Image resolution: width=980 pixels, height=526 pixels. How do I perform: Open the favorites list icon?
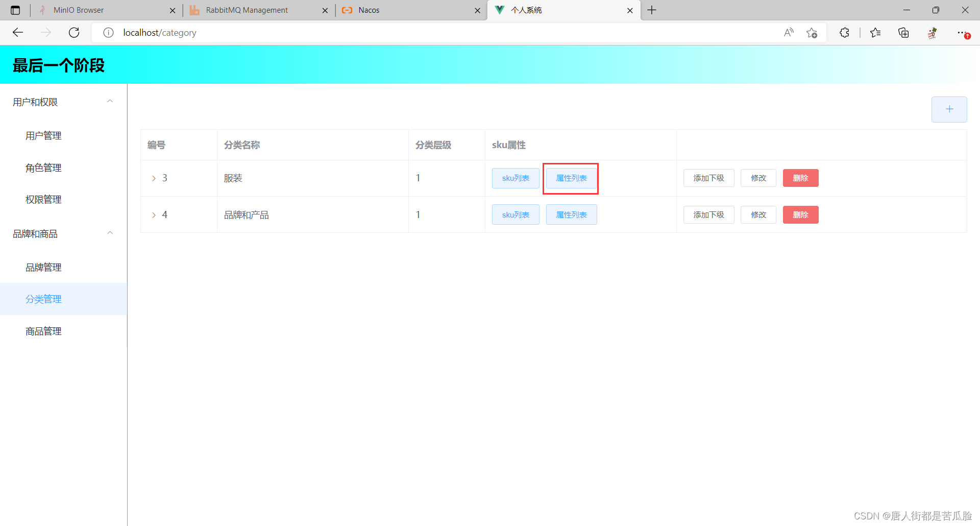point(875,33)
